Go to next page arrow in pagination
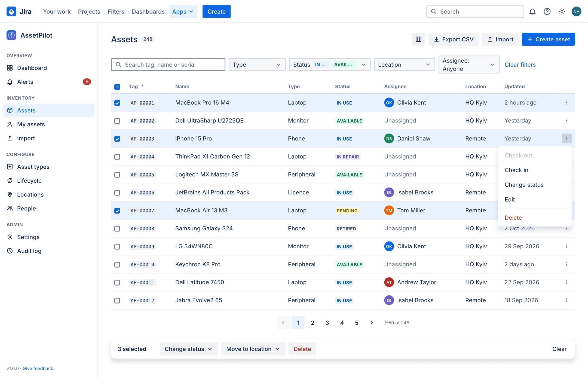Viewport: 588px width, 388px height. (371, 323)
